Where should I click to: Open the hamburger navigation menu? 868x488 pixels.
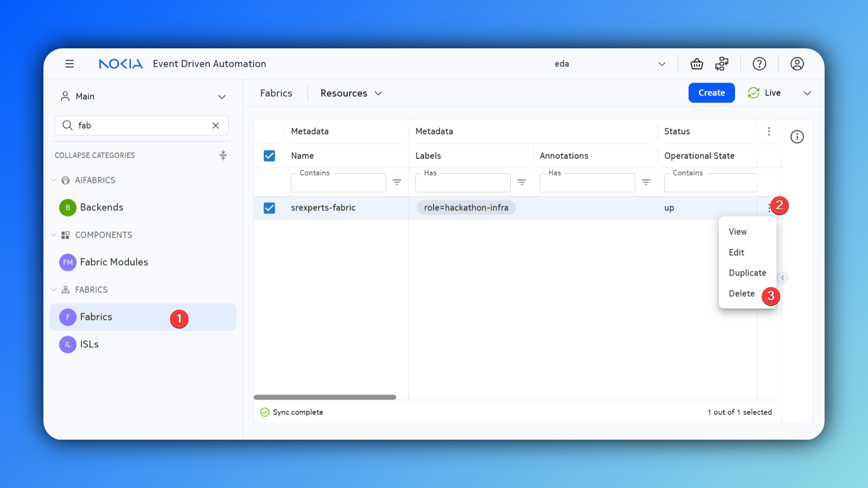[x=69, y=64]
